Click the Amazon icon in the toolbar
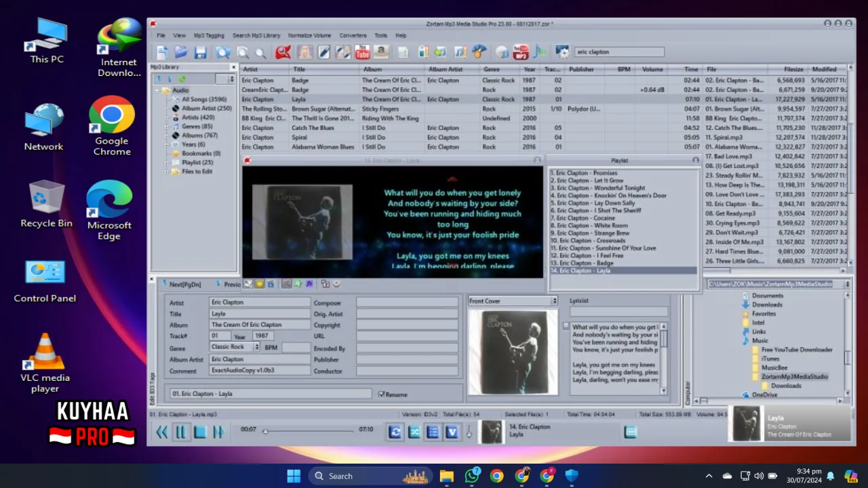 click(380, 52)
